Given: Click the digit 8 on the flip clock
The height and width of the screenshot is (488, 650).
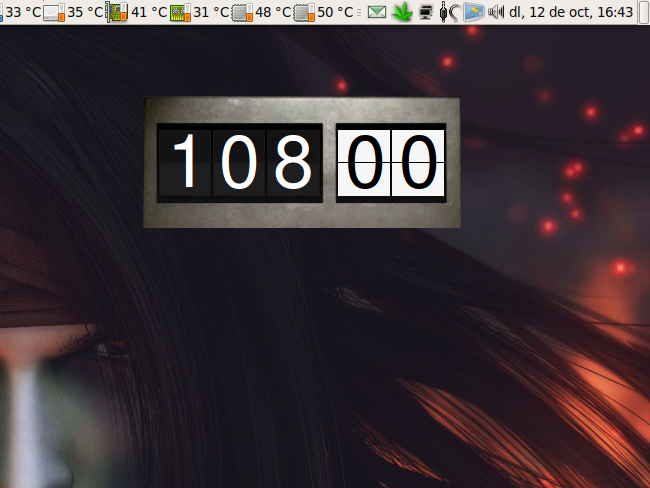Looking at the screenshot, I should coord(293,163).
